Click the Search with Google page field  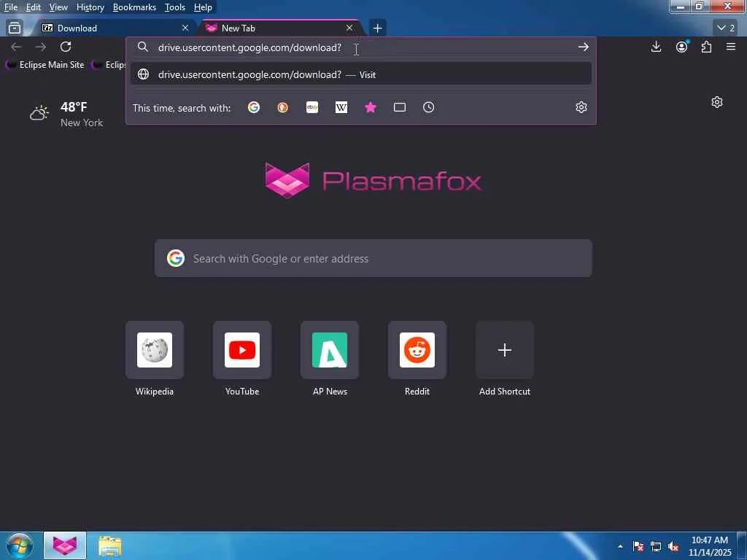click(x=373, y=258)
